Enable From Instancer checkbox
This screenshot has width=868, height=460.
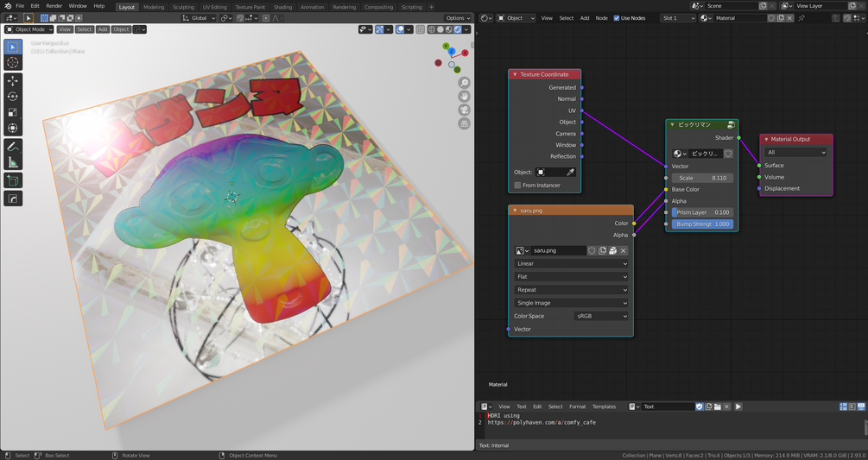(x=517, y=186)
